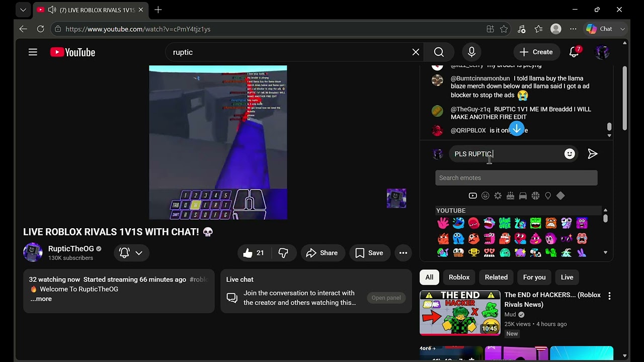Start voice search with the microphone

(471, 52)
